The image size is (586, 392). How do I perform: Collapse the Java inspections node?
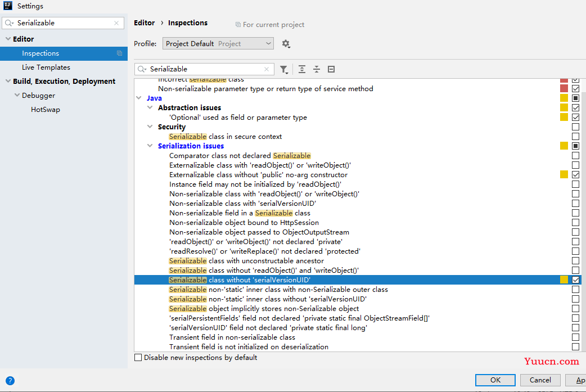(139, 98)
